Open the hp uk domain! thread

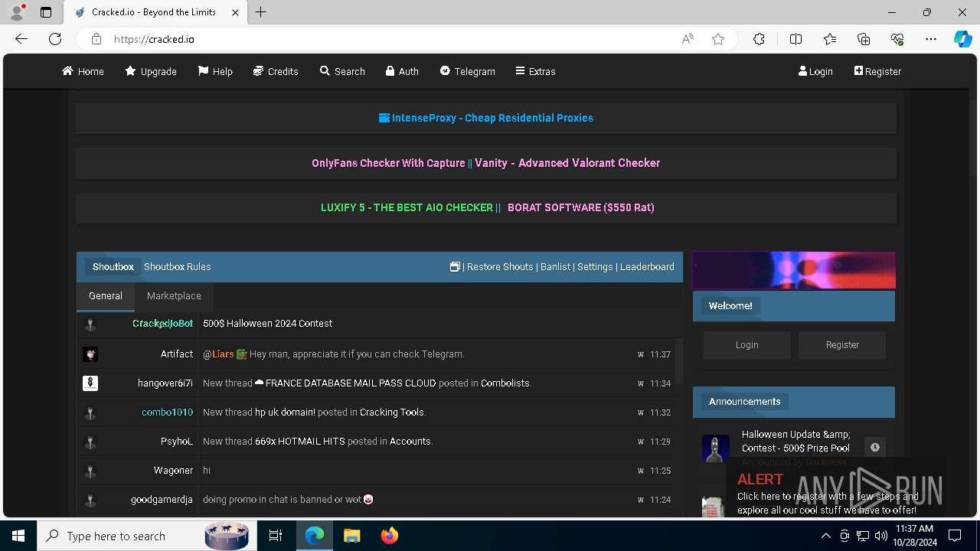click(285, 412)
